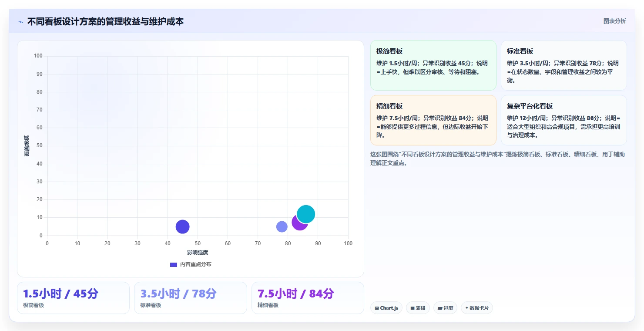Click the 维护 12小时/周 description text
This screenshot has height=331, width=644.
pyautogui.click(x=563, y=126)
